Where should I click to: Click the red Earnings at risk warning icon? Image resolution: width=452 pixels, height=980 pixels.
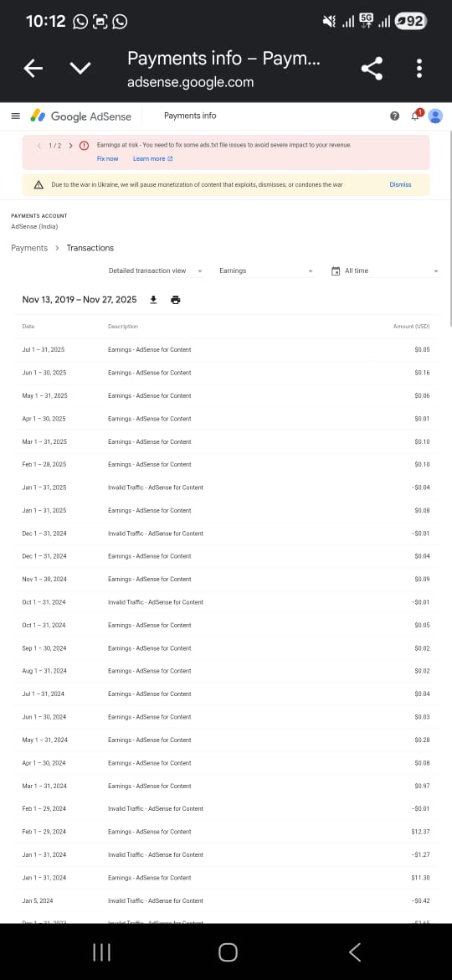(85, 145)
